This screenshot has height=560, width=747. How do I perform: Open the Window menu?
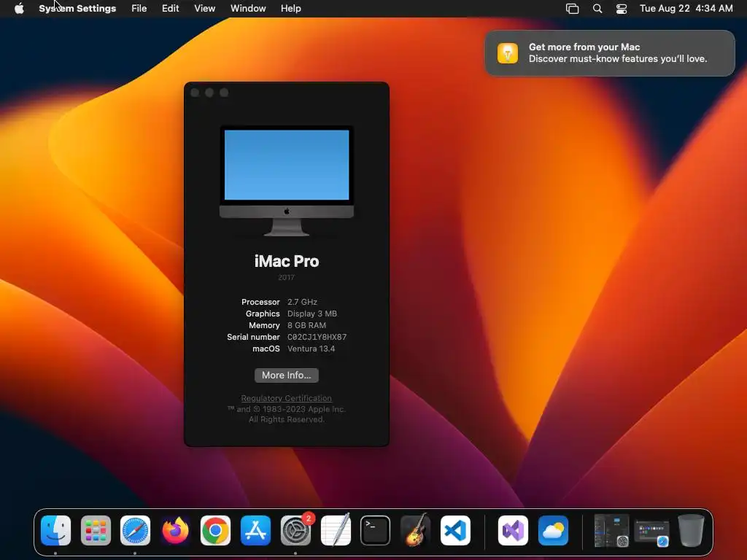coord(248,9)
